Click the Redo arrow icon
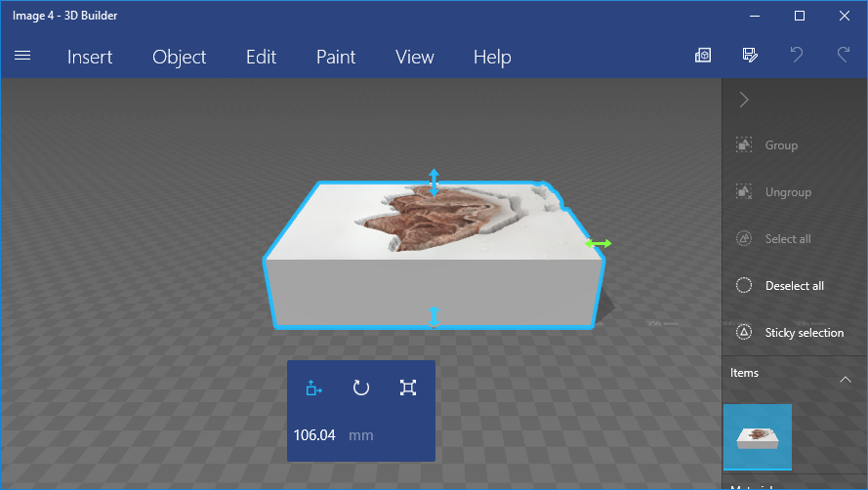This screenshot has height=490, width=868. pos(844,56)
